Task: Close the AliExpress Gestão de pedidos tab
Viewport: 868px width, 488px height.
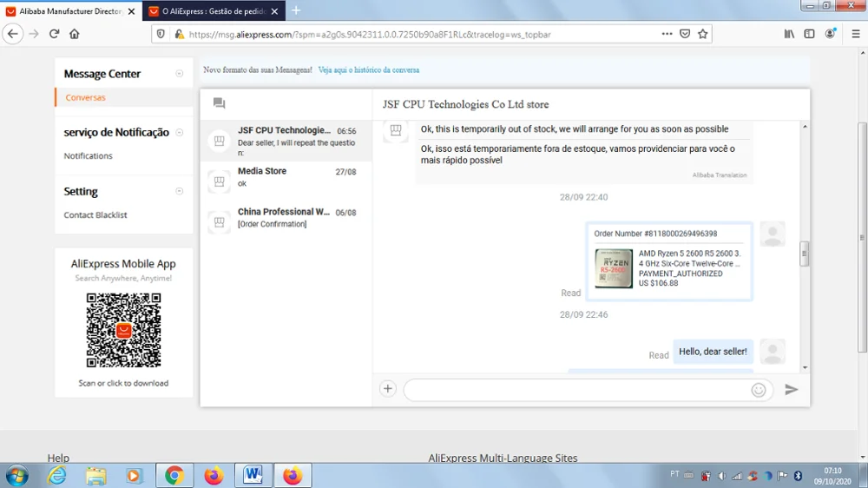Action: [x=274, y=11]
